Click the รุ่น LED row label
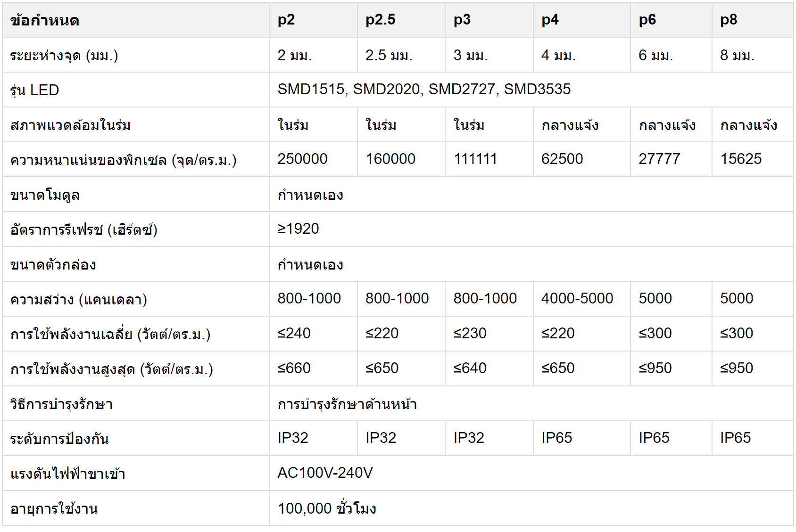The image size is (796, 532). tap(136, 90)
